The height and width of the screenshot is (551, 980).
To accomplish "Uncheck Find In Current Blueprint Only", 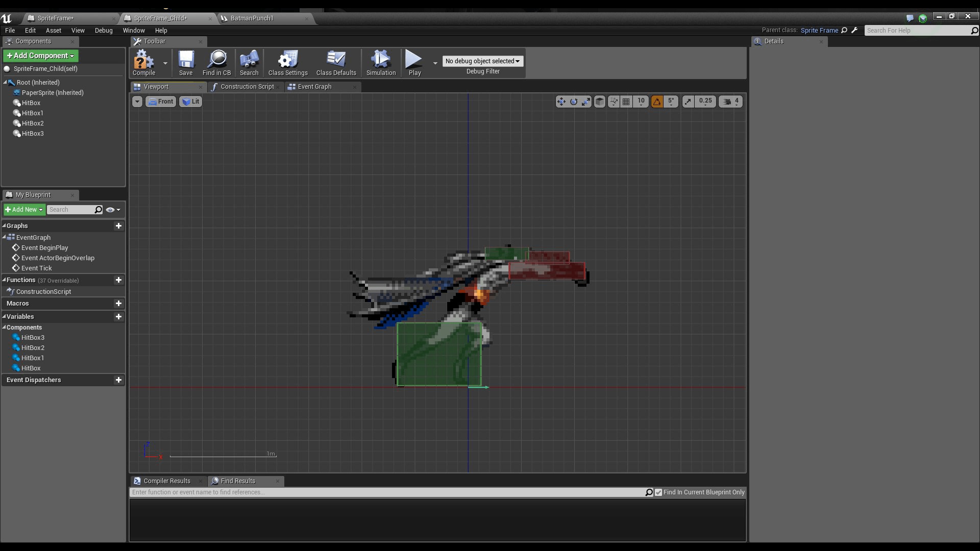I will point(658,492).
